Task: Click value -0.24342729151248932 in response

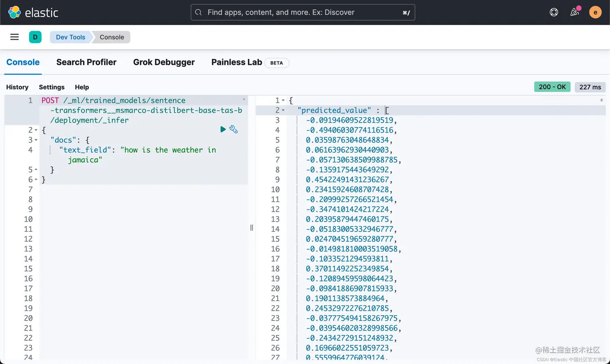Action: 349,338
